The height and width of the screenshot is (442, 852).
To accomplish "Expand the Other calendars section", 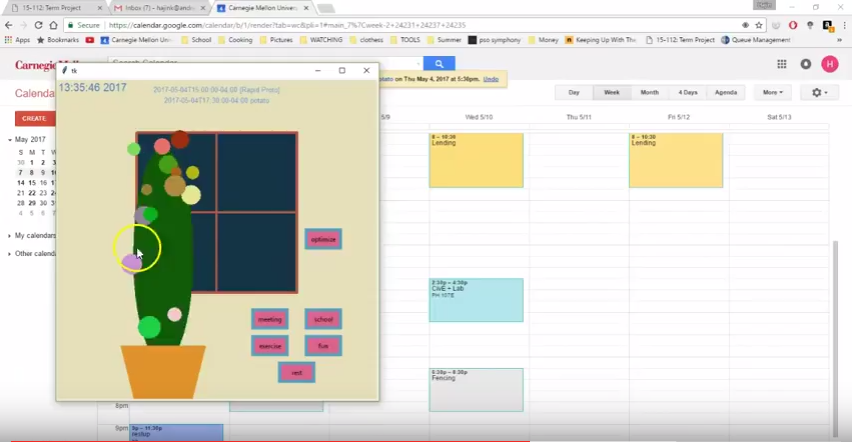I will pyautogui.click(x=10, y=253).
